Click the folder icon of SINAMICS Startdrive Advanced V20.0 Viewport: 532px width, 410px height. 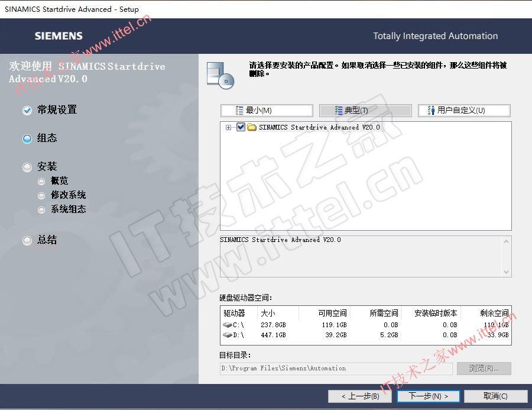pyautogui.click(x=252, y=127)
